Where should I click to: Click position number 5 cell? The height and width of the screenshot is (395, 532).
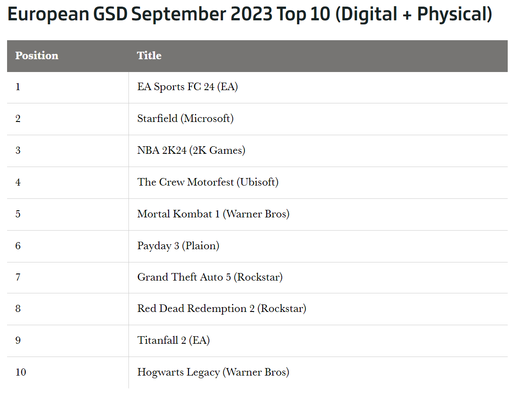(x=18, y=214)
